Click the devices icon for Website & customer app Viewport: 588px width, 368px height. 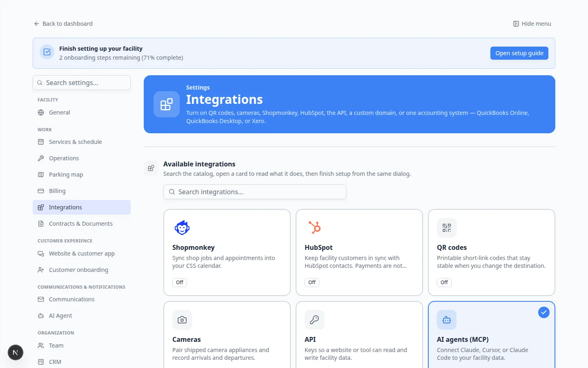pos(41,254)
